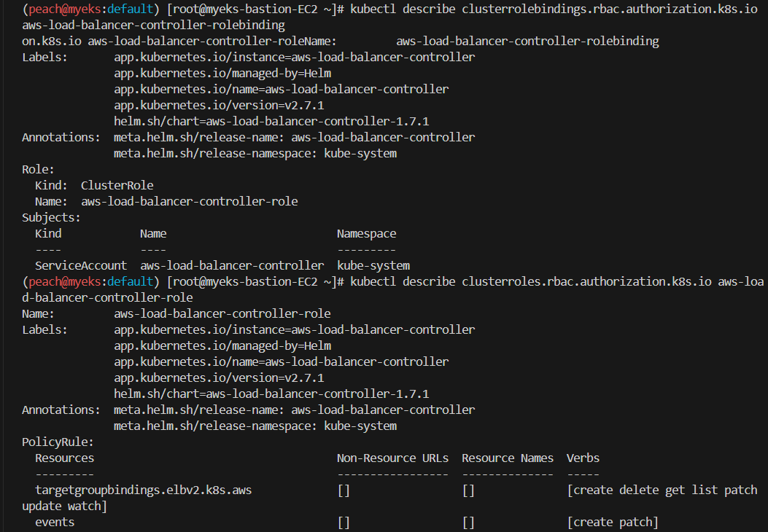This screenshot has width=768, height=532.
Task: Click the 'Kind:' label under Role
Action: (x=52, y=186)
